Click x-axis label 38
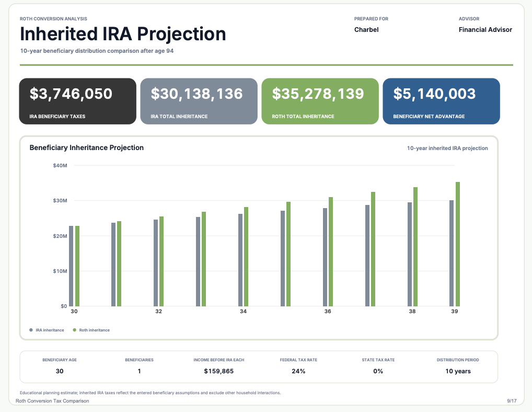The width and height of the screenshot is (532, 412). tap(412, 311)
